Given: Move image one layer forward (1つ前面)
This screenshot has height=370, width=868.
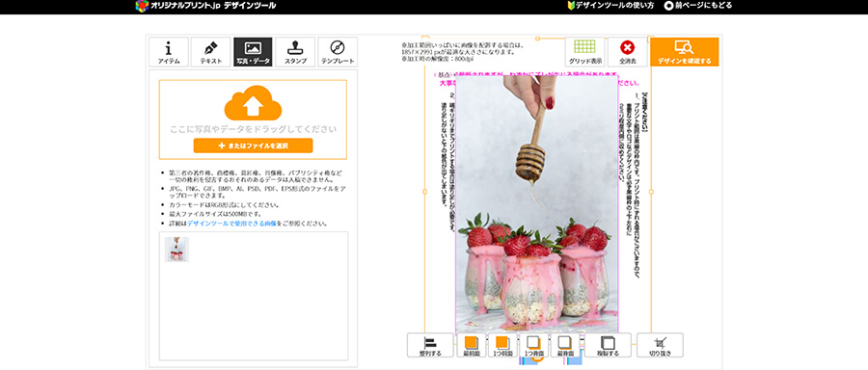Looking at the screenshot, I should (502, 345).
